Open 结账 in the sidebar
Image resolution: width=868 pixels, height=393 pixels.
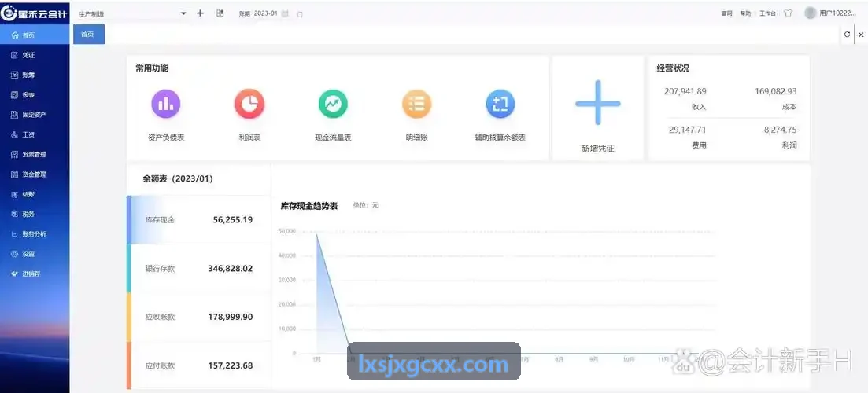pos(35,195)
